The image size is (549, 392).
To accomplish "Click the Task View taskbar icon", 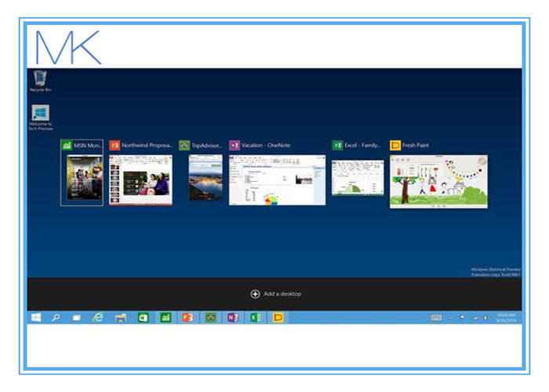I will coord(77,318).
